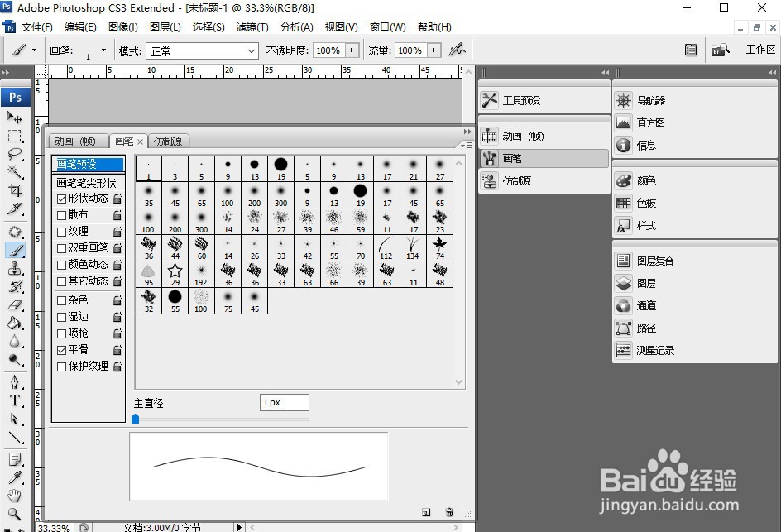Select the Path Selection tool

tap(14, 419)
